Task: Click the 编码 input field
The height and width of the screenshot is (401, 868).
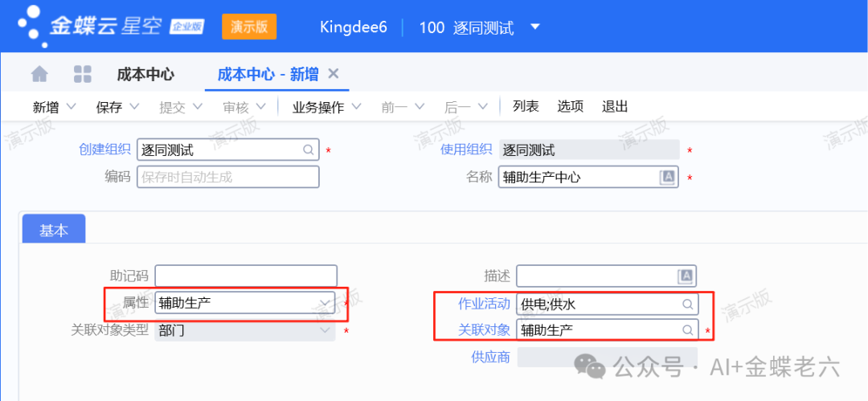Action: [227, 178]
